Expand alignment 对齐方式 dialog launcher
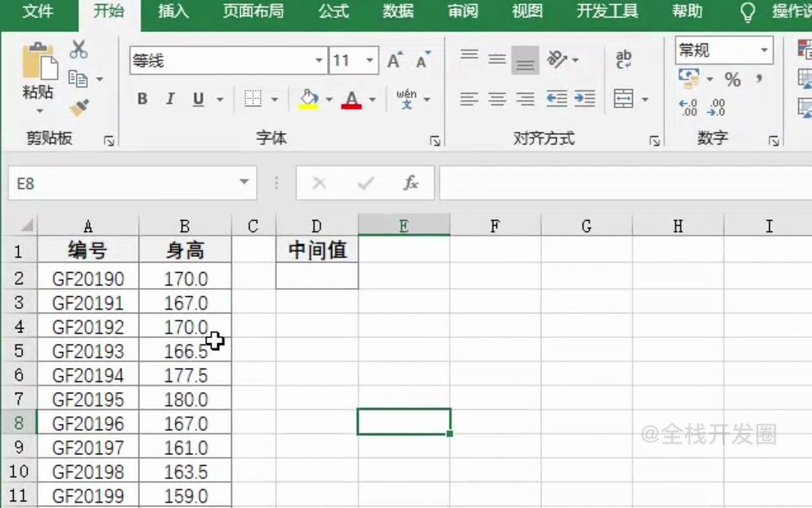 (x=654, y=141)
